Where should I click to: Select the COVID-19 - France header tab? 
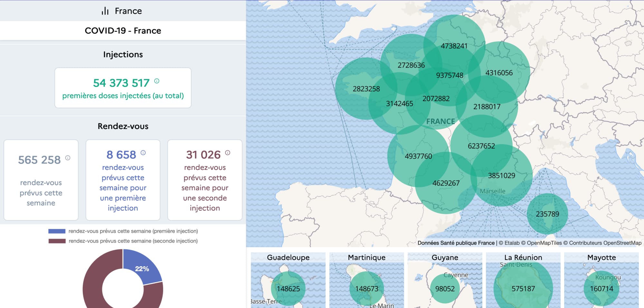point(123,31)
